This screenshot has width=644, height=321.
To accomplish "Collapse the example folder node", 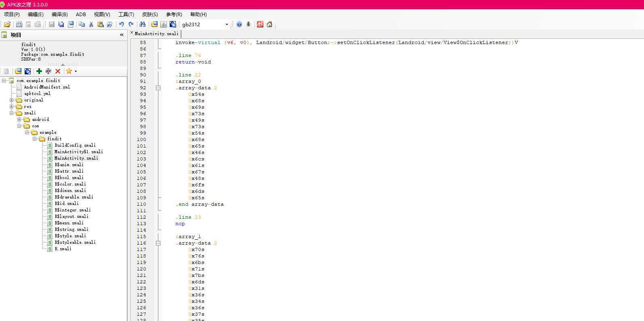I will coord(27,132).
